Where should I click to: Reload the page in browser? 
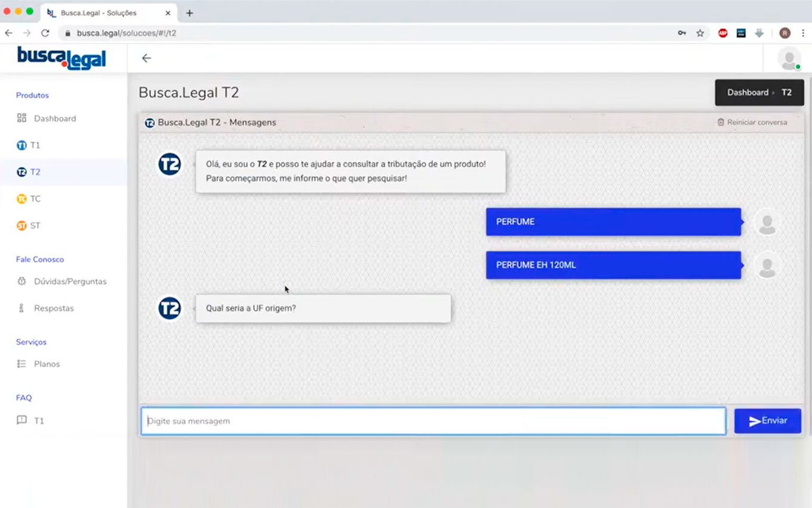pyautogui.click(x=45, y=33)
